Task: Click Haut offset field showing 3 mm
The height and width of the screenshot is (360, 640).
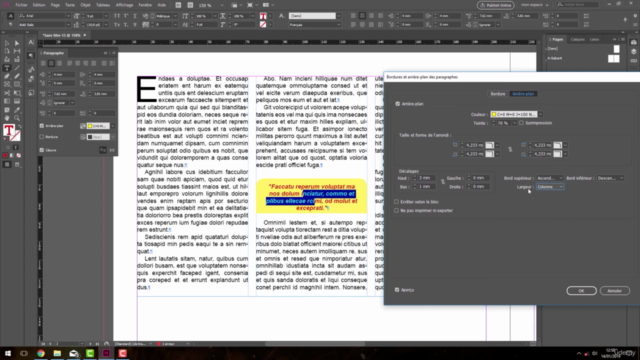Action: pos(426,178)
